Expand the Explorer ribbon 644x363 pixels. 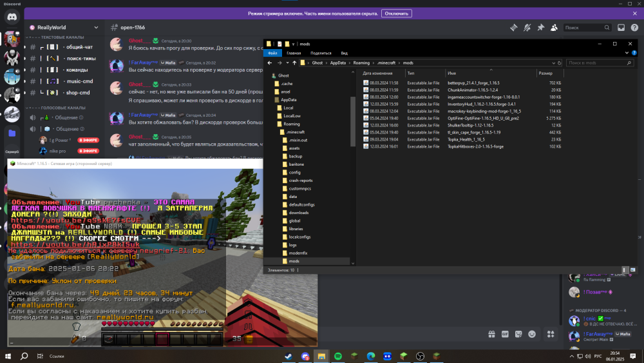(627, 53)
